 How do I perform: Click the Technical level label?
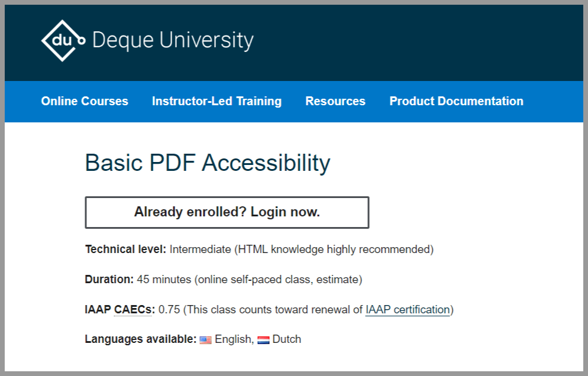(125, 249)
